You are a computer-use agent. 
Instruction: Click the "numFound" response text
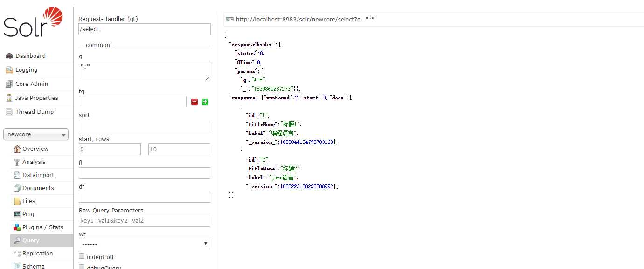(277, 98)
